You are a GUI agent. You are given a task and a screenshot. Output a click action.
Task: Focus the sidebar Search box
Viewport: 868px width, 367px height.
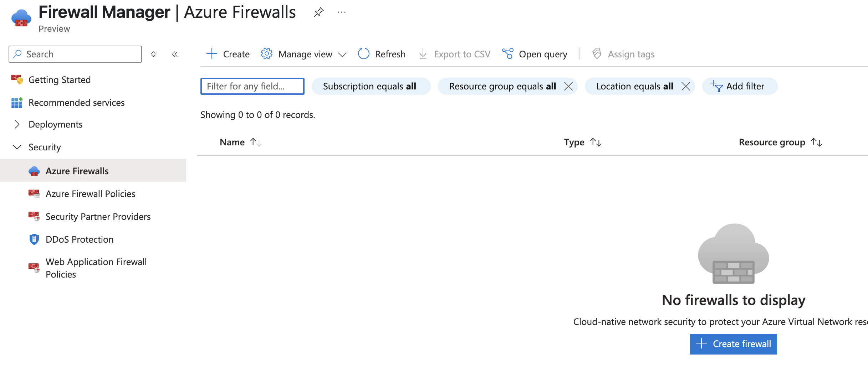coord(75,54)
